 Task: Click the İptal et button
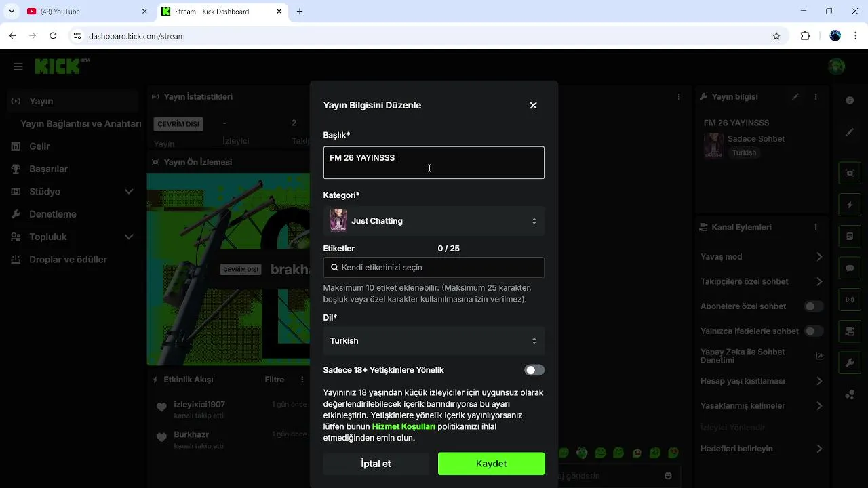coord(376,464)
